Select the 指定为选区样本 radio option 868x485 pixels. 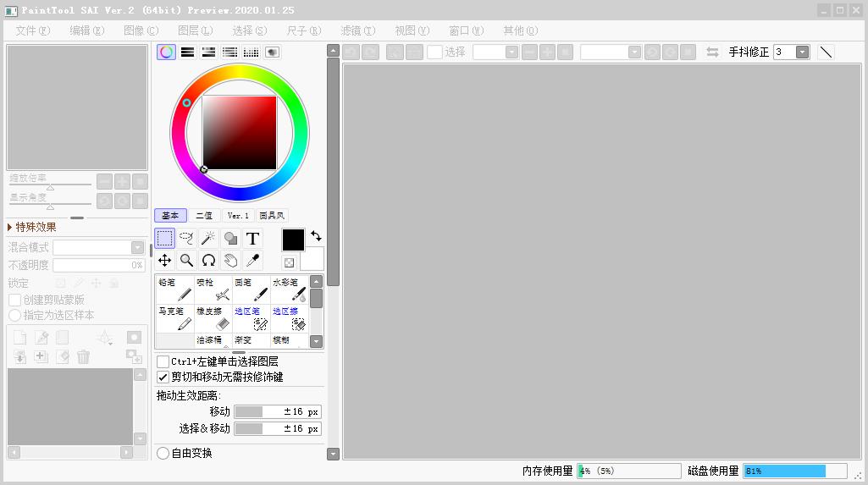tap(15, 315)
